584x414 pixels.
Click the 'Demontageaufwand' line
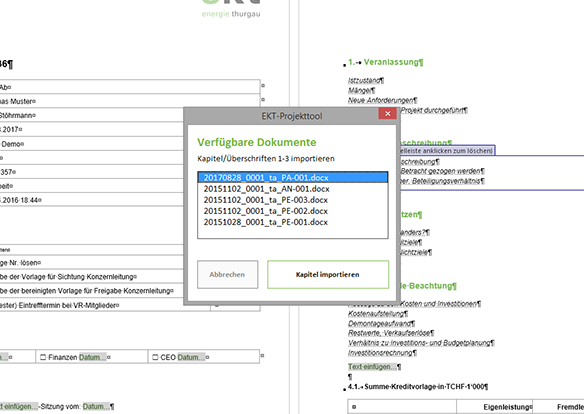pos(381,324)
